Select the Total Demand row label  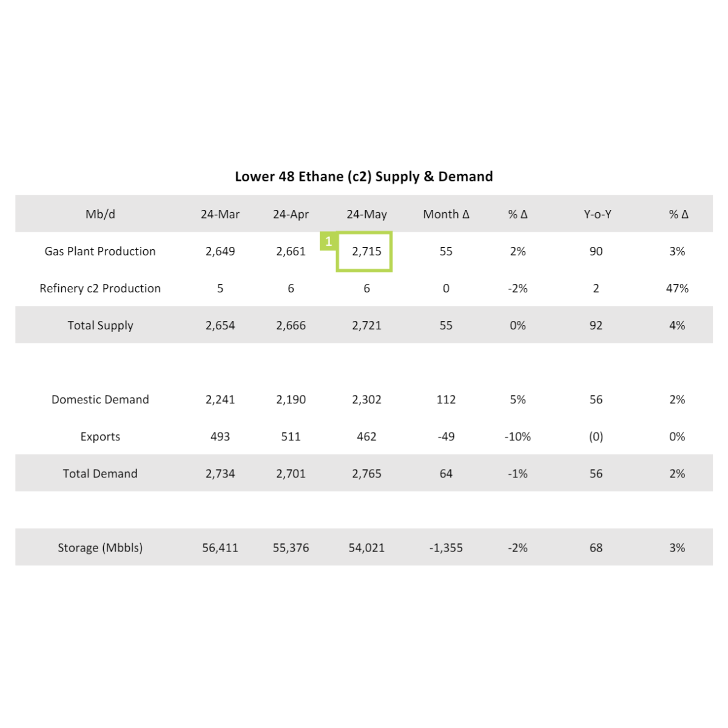pos(100,473)
